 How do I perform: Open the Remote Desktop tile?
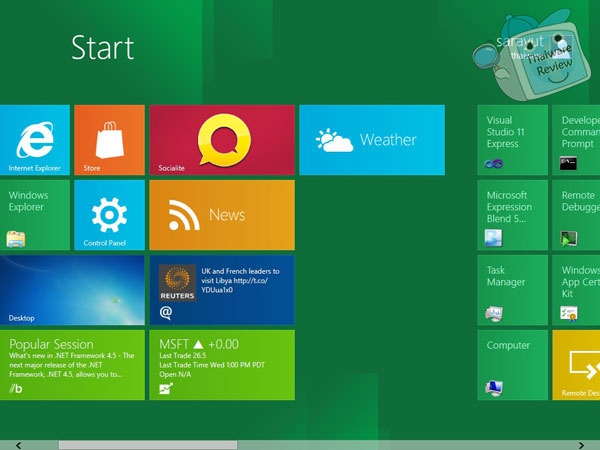(576, 365)
